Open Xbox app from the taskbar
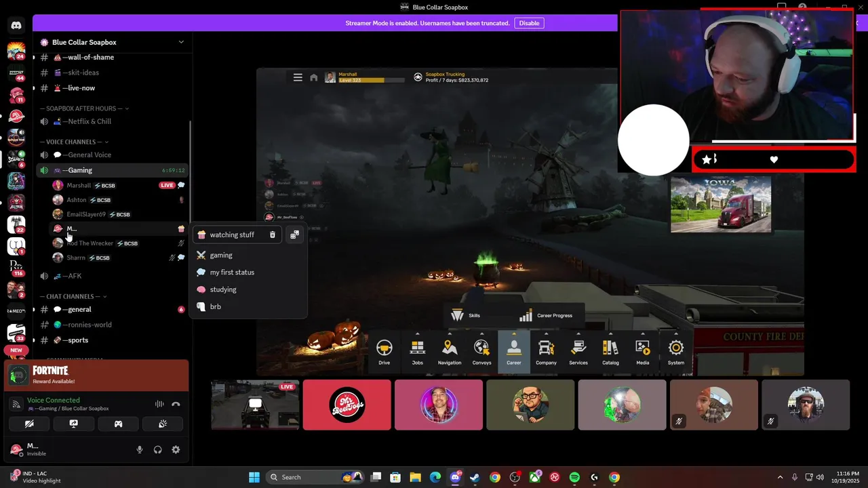Screen dimensions: 868x488 tap(534, 477)
